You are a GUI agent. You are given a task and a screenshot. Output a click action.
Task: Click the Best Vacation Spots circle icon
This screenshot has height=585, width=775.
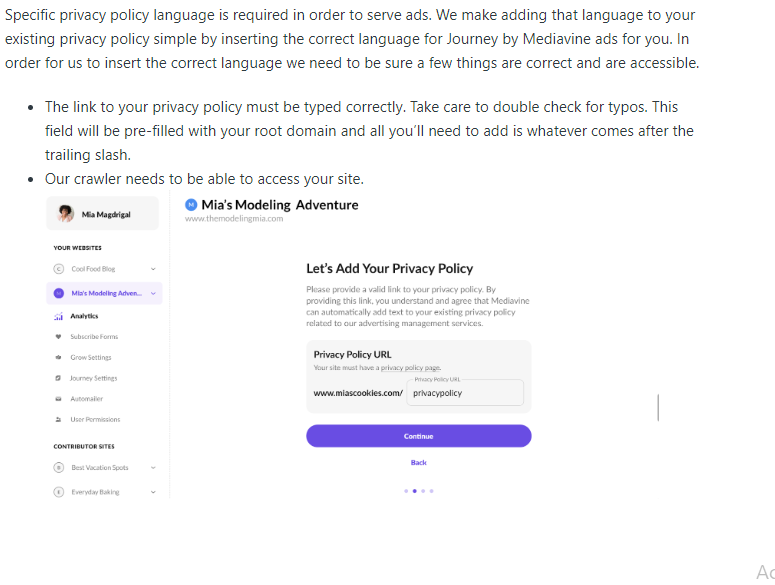pyautogui.click(x=58, y=467)
